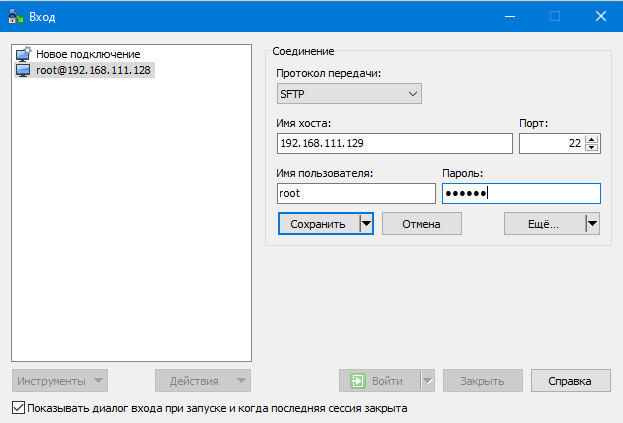The height and width of the screenshot is (423, 623).
Task: Click the Отмена button
Action: point(422,224)
